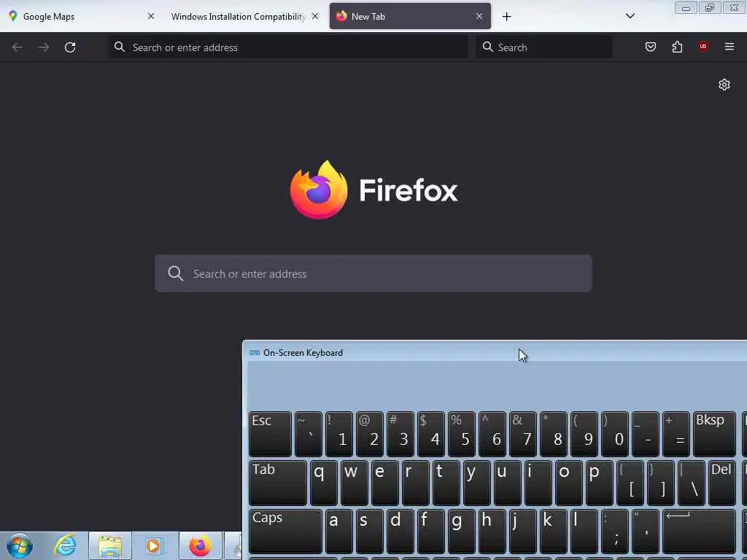
Task: Tap the 6 key on keyboard
Action: tap(492, 435)
